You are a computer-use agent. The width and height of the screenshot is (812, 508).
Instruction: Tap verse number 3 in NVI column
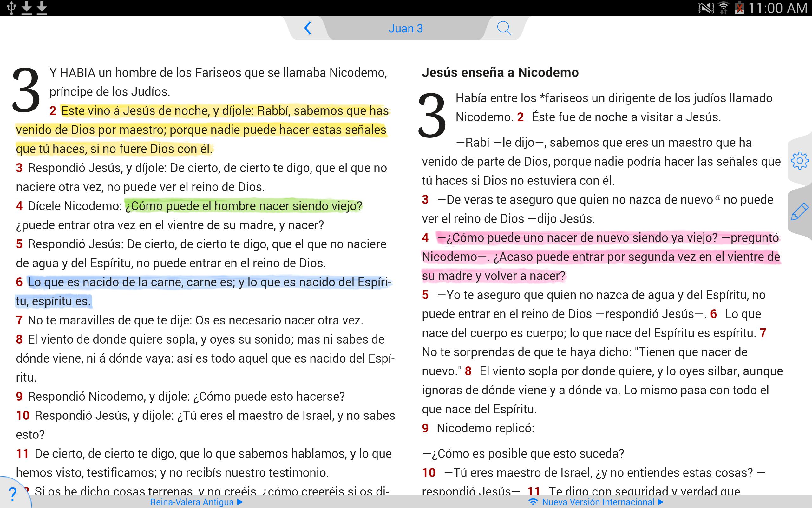pyautogui.click(x=425, y=200)
